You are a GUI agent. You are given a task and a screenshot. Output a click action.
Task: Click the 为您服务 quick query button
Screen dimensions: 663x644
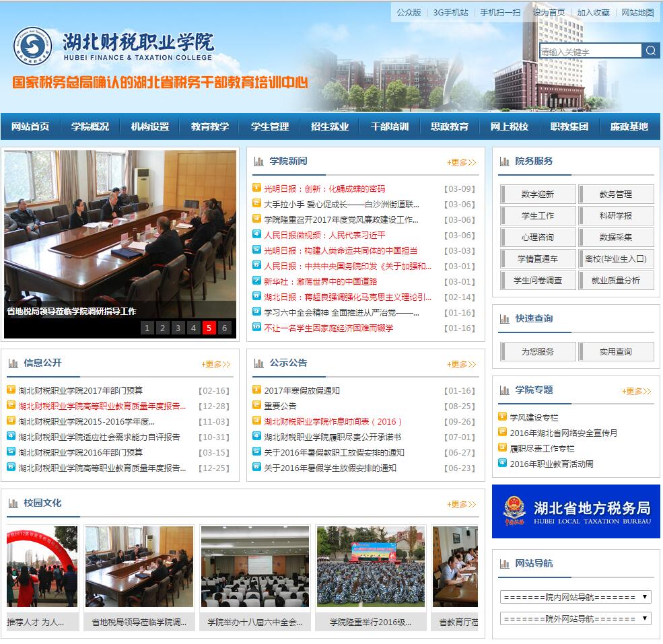538,351
